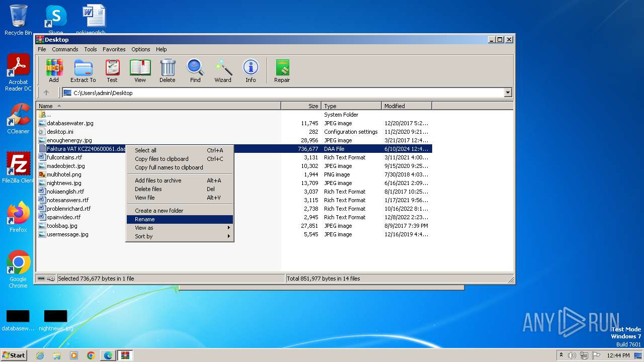Viewport: 644px width, 362px height.
Task: Launch the Wizard tool
Action: [x=223, y=70]
